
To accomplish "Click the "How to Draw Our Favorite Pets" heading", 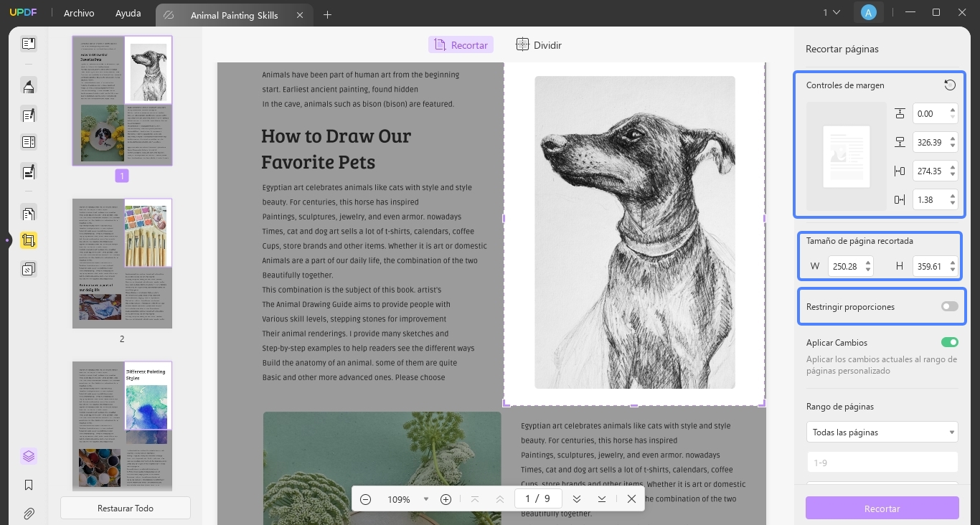I will point(336,148).
